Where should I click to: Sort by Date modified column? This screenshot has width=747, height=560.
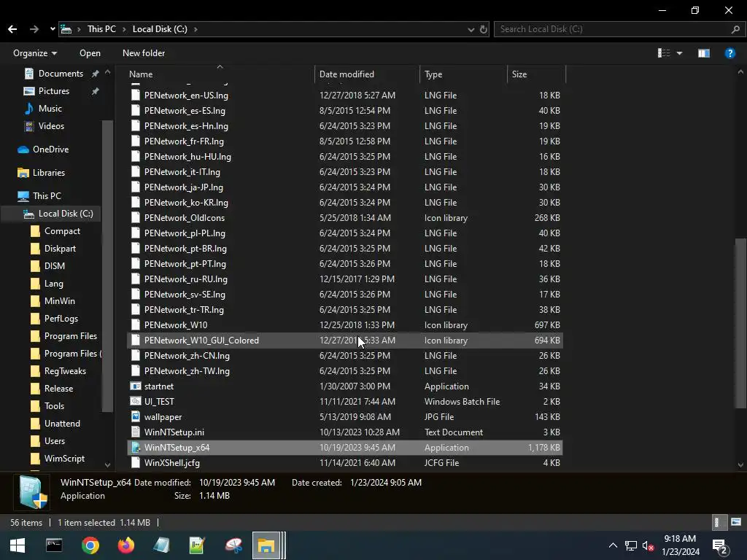(367, 74)
